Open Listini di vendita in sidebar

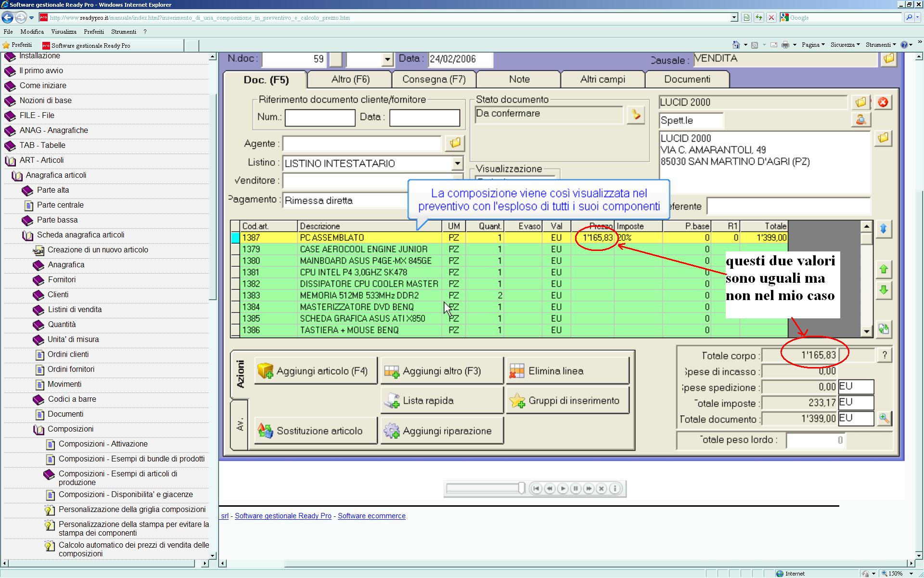point(75,310)
